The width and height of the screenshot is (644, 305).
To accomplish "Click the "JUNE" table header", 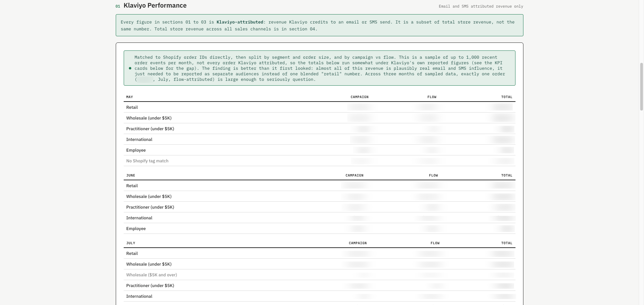I will point(131,175).
